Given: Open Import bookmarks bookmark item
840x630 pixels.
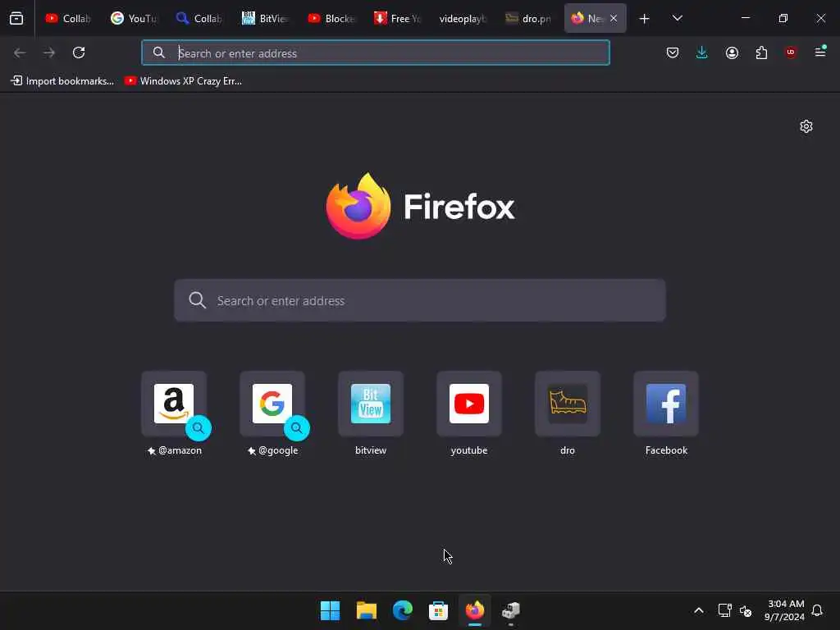Looking at the screenshot, I should (x=62, y=81).
